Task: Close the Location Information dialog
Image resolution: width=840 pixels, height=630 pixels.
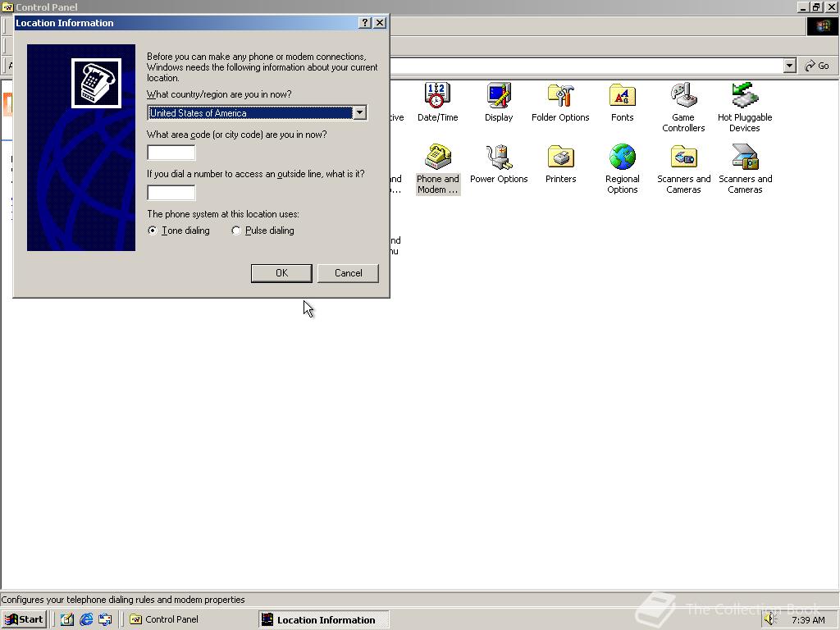Action: 380,22
